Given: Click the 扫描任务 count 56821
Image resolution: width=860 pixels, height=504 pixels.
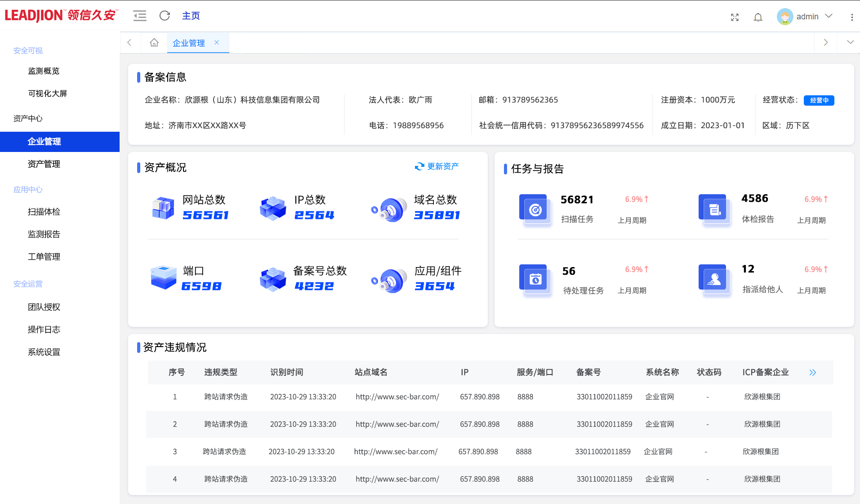Looking at the screenshot, I should pyautogui.click(x=577, y=200).
